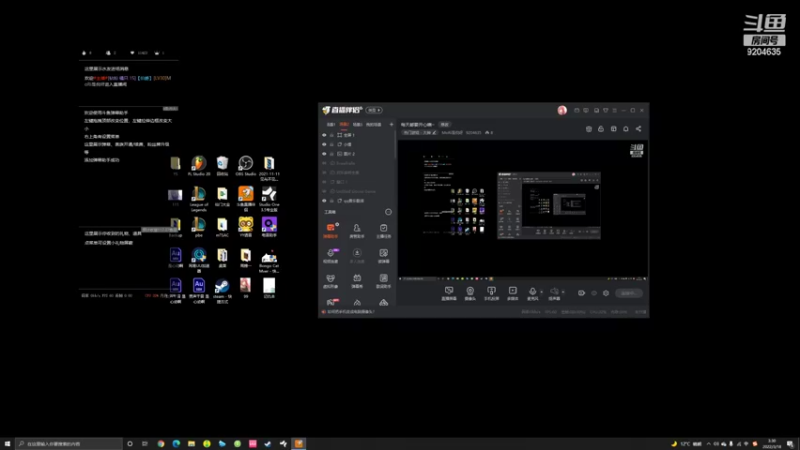
Task: Hide the 全屏 1 source
Action: tap(324, 135)
